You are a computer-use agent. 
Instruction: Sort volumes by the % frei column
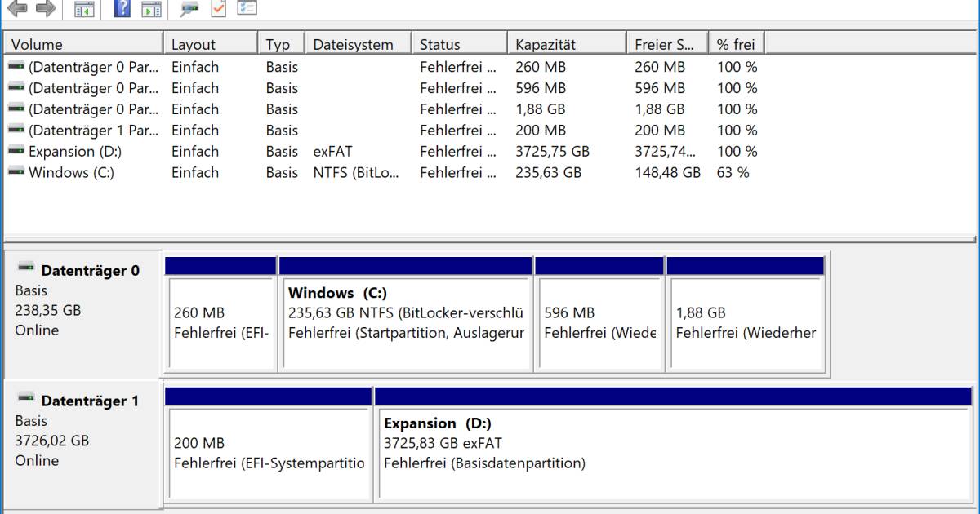[x=737, y=43]
